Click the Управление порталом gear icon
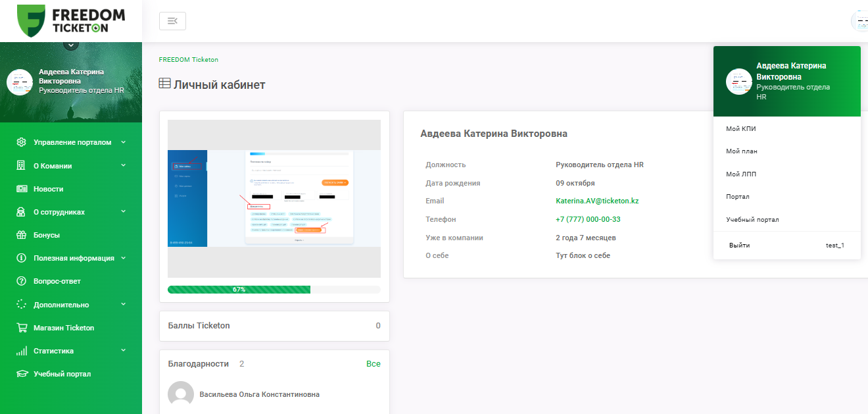 pyautogui.click(x=22, y=142)
